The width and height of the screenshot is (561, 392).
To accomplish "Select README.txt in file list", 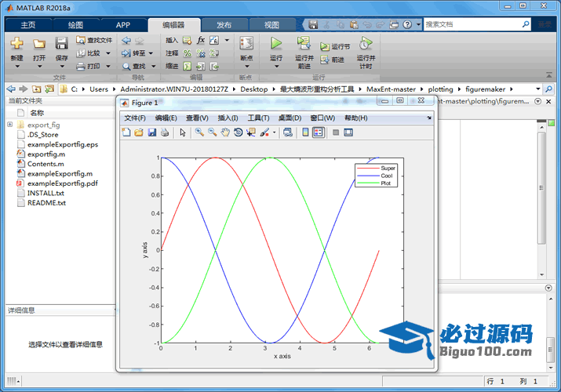I will pyautogui.click(x=46, y=202).
